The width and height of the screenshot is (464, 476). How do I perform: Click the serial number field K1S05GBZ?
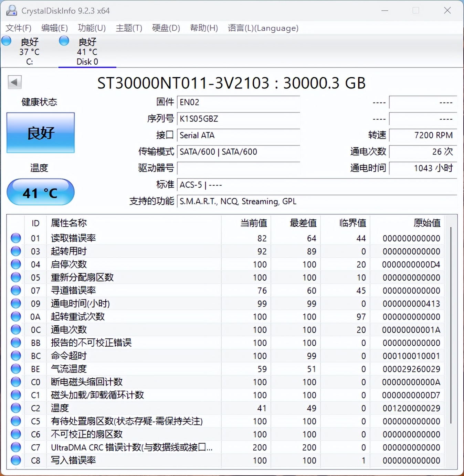click(238, 119)
